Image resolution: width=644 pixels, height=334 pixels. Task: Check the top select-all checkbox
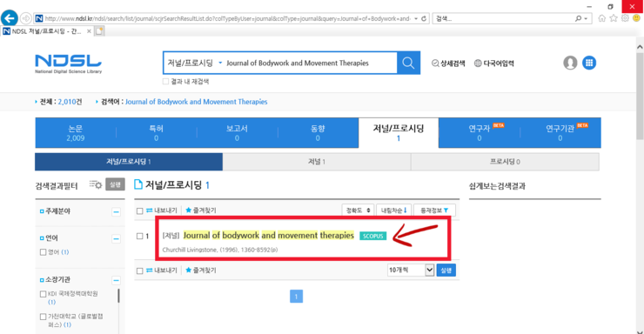click(x=139, y=210)
